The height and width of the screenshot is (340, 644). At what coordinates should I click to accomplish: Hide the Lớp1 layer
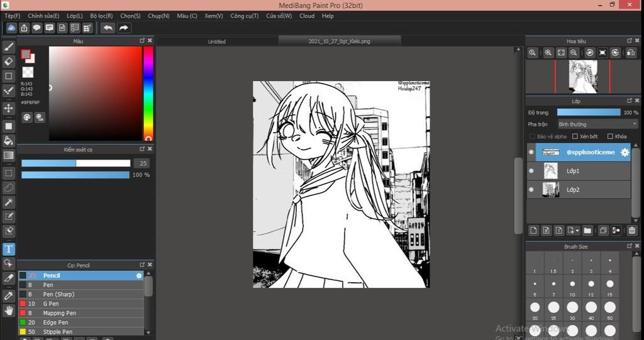(x=531, y=171)
